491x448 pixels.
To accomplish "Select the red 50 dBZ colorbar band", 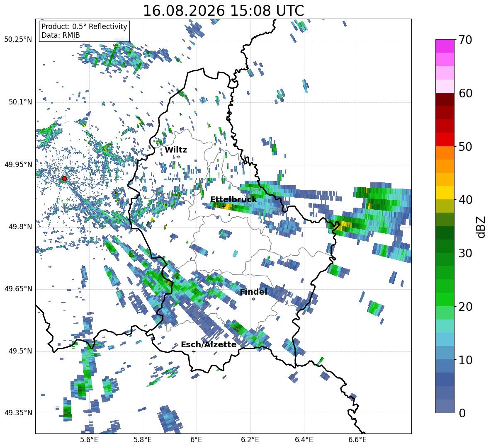I will pos(445,140).
